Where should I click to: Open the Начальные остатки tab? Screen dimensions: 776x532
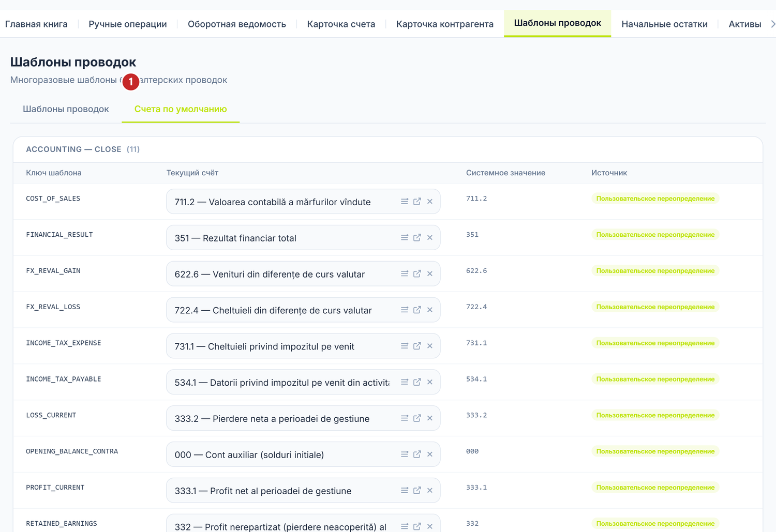pyautogui.click(x=664, y=24)
